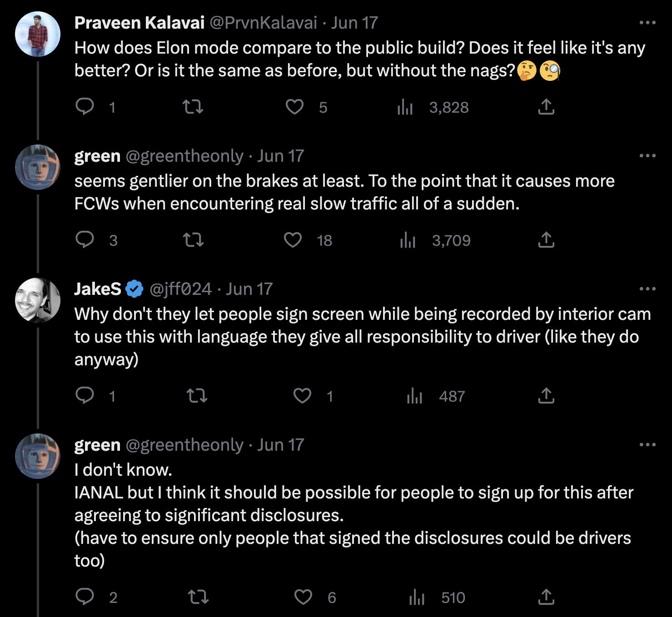Viewport: 672px width, 617px height.
Task: Like green's tweet about gentler brakes
Action: tap(293, 240)
